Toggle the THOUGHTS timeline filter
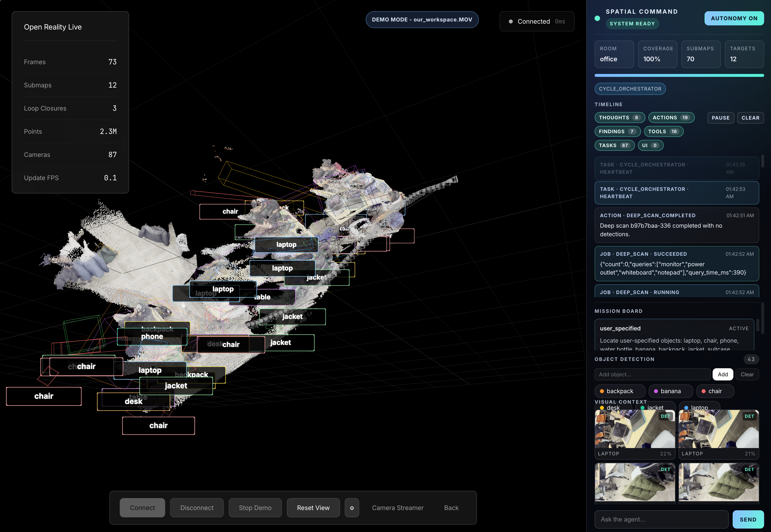 click(x=619, y=118)
